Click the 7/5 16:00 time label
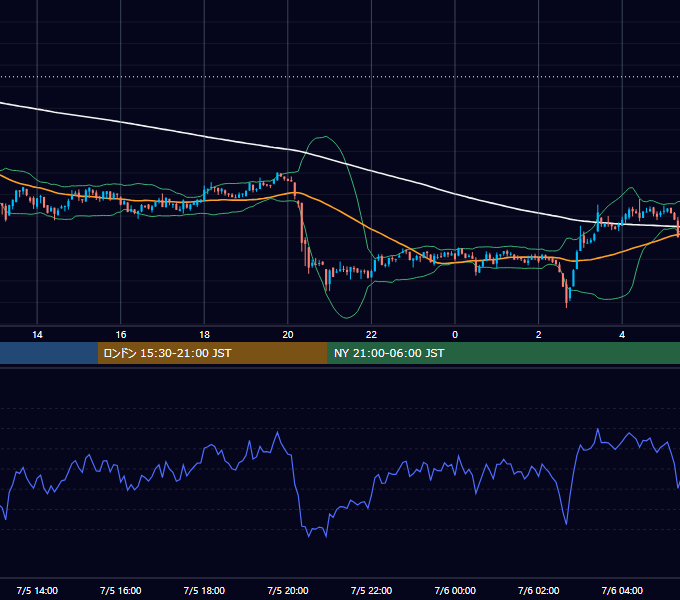The image size is (680, 600). pos(121,591)
